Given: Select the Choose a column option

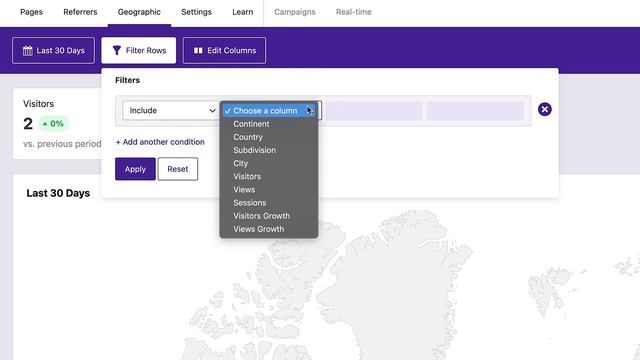Looking at the screenshot, I should 269,111.
